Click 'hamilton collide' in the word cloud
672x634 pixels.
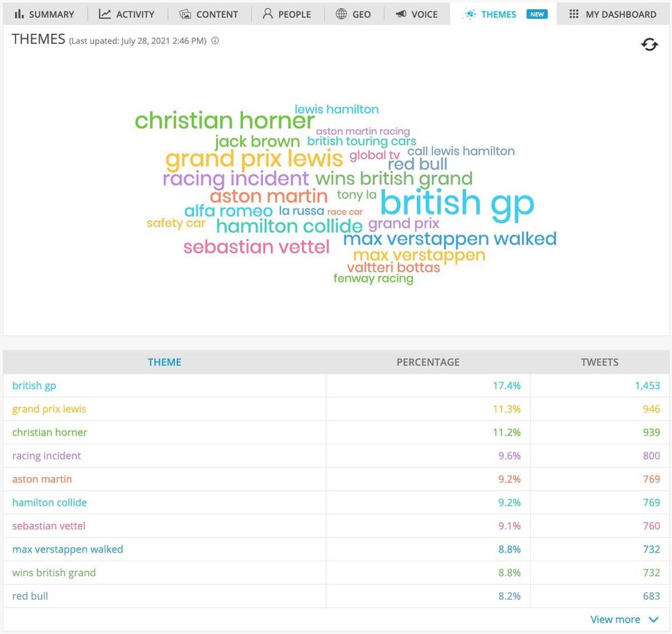[289, 226]
